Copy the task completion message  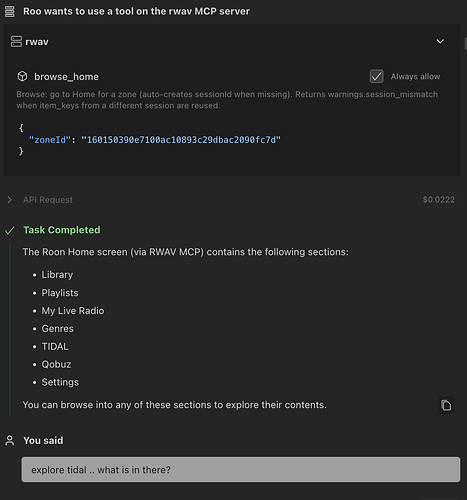446,405
